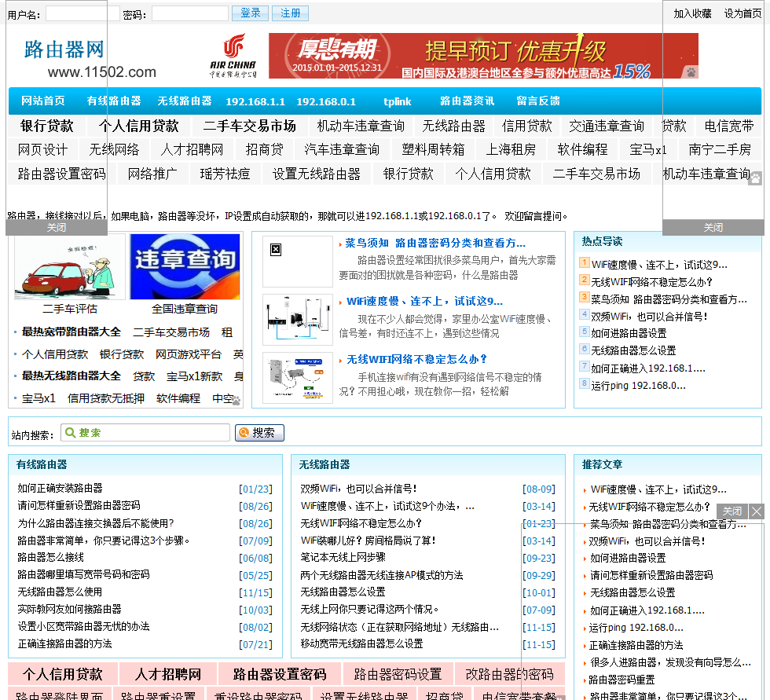Click 加入收藏 link
Screen dimensions: 770x700
(x=692, y=13)
